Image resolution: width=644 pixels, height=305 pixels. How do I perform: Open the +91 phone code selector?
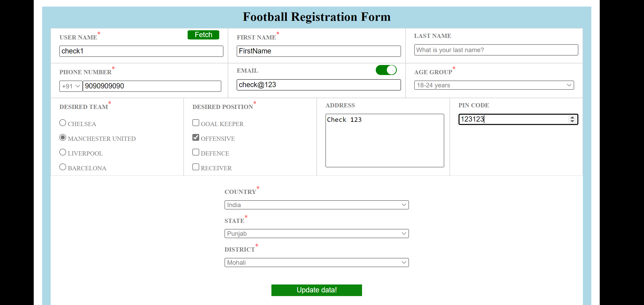tap(71, 86)
